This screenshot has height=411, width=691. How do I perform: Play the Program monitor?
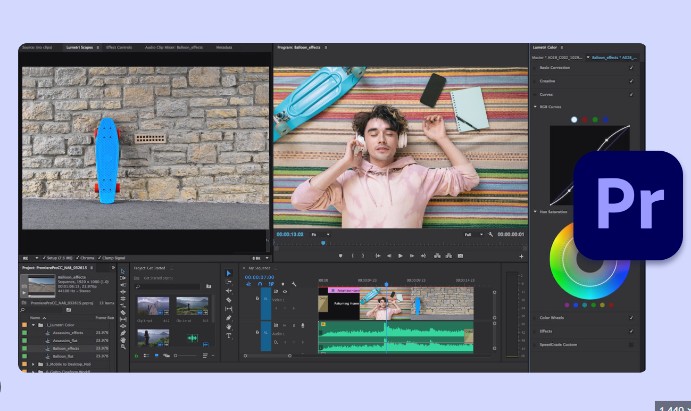coord(400,256)
